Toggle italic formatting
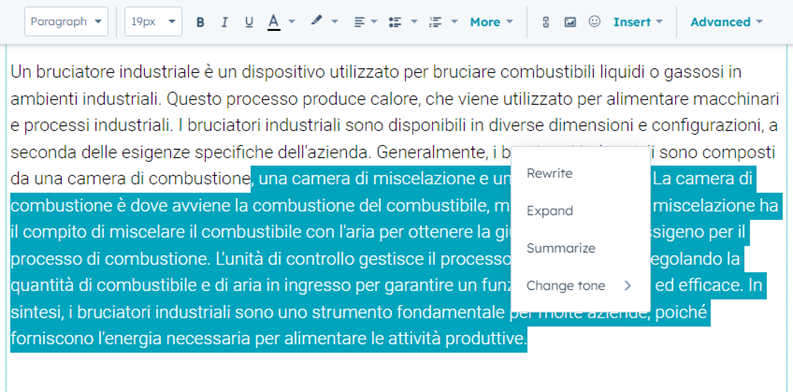The image size is (793, 392). click(x=225, y=22)
